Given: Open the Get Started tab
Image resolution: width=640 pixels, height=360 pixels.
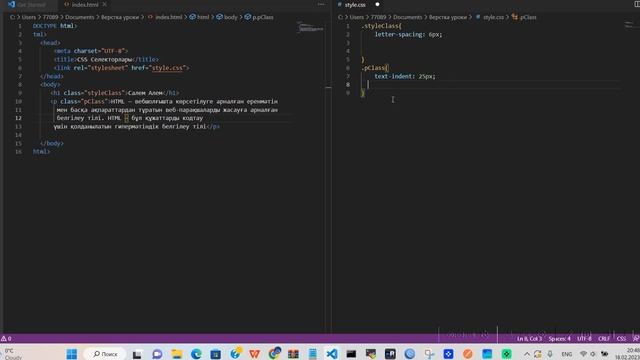Looking at the screenshot, I should point(31,4).
